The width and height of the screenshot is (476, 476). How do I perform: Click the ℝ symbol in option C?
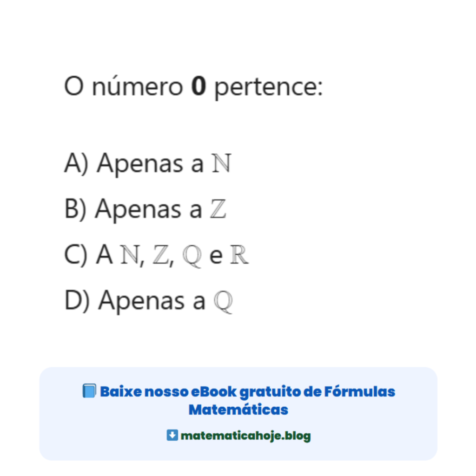(x=239, y=256)
